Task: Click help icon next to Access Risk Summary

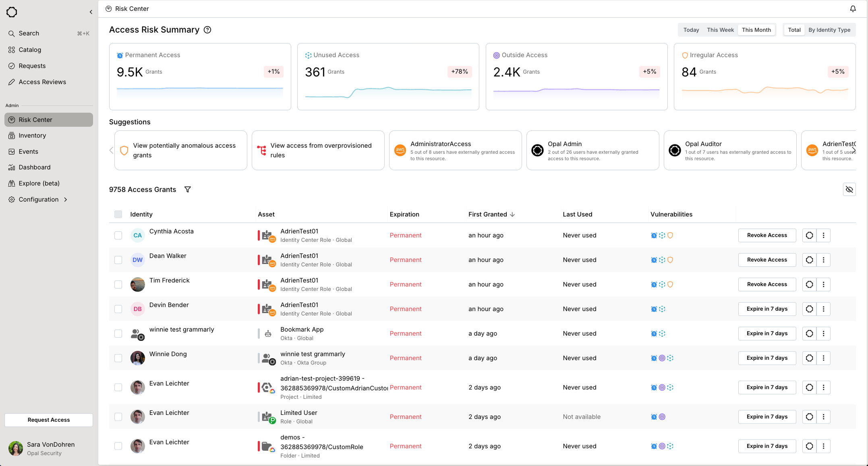Action: click(x=207, y=30)
